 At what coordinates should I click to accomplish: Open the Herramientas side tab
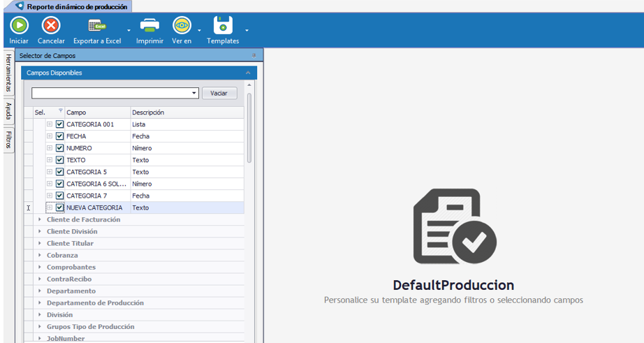[x=8, y=73]
